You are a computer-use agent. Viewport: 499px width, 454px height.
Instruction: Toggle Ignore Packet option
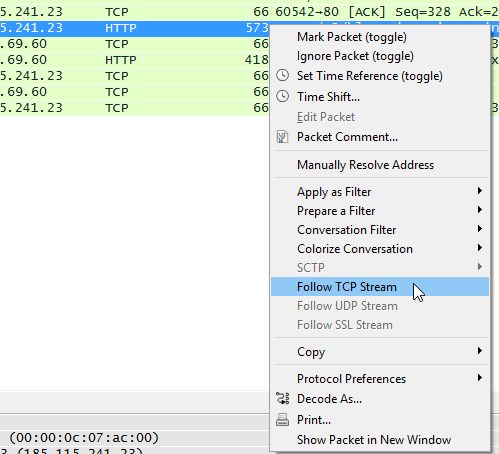pyautogui.click(x=355, y=56)
